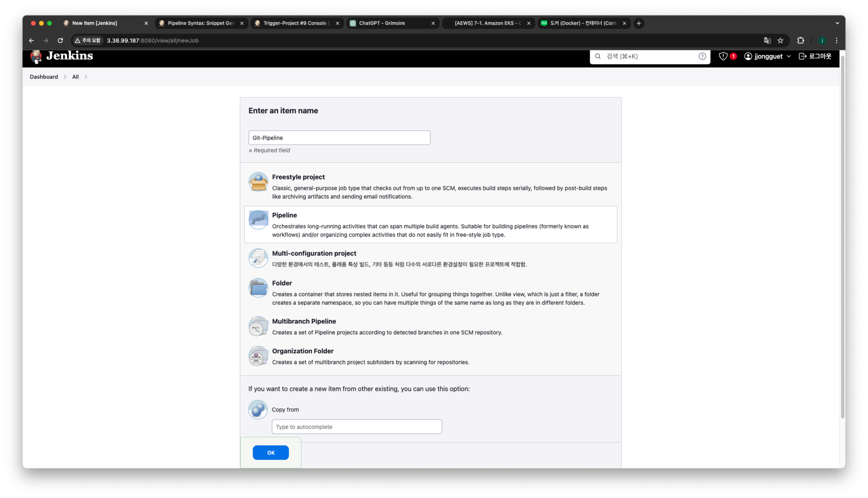Click the 로그아웃 logout link
This screenshot has height=498, width=868.
click(815, 56)
